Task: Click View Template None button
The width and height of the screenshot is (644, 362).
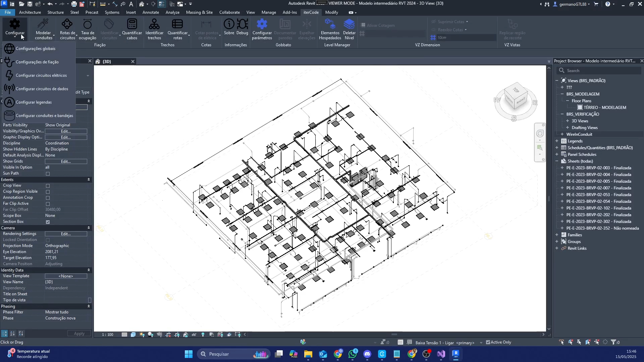Action: click(x=66, y=276)
